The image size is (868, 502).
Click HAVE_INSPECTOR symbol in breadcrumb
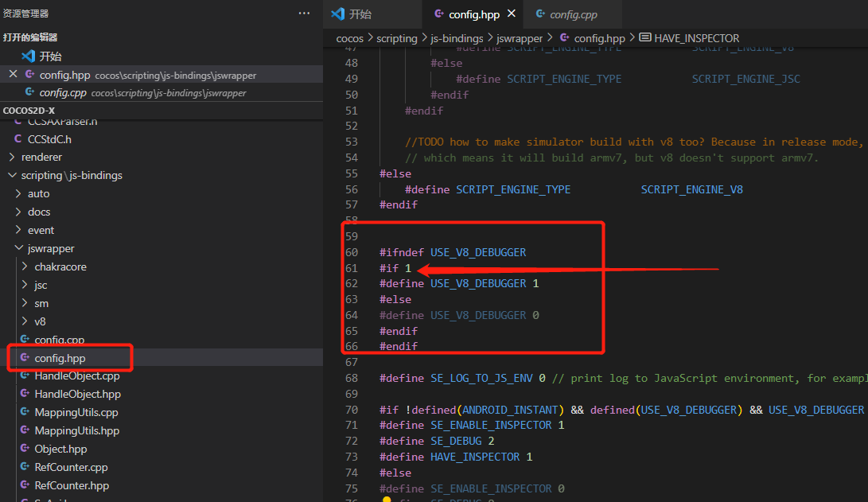pos(696,38)
